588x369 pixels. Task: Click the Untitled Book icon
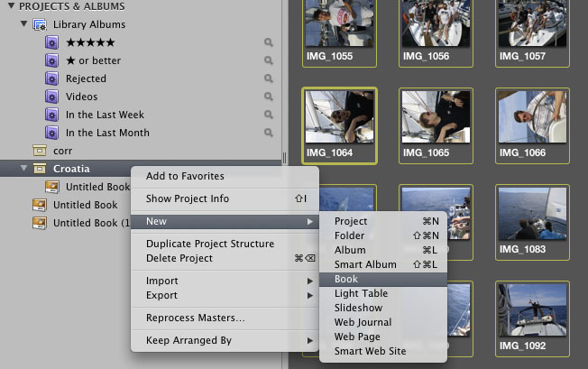click(x=40, y=205)
